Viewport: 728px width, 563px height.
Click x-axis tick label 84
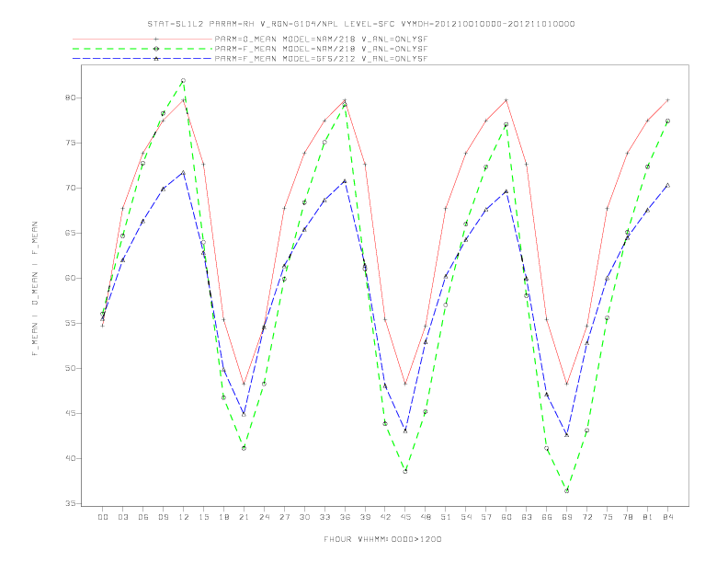[667, 517]
